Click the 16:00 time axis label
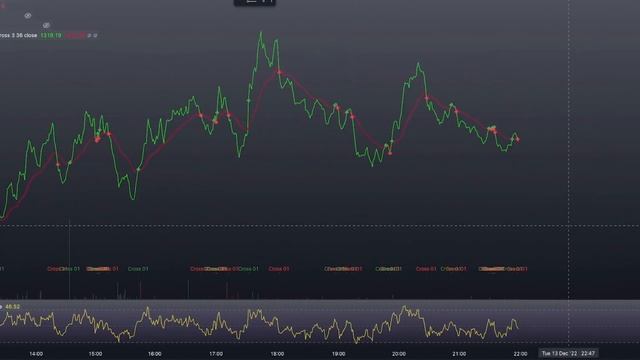Screen dimensions: 640x360 155,354
